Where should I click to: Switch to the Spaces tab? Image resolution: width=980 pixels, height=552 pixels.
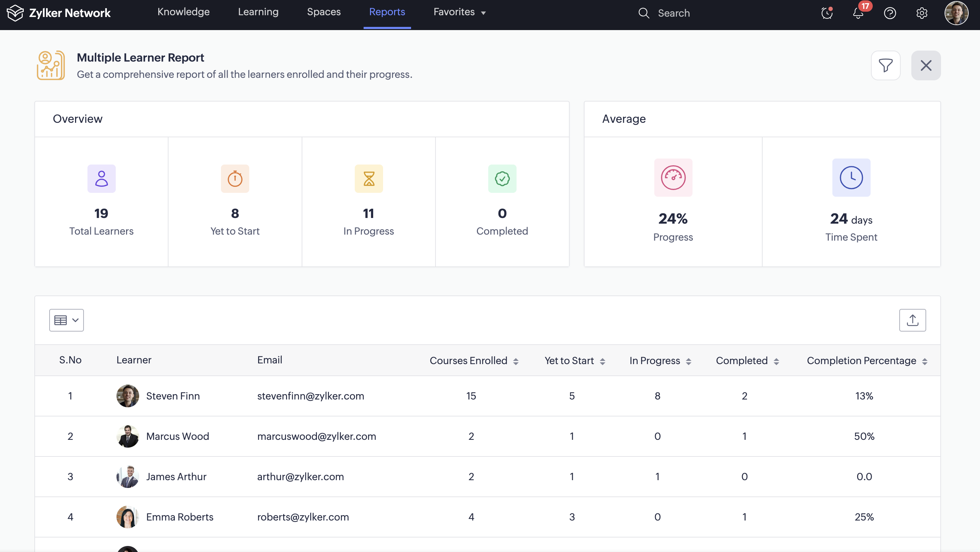tap(323, 12)
